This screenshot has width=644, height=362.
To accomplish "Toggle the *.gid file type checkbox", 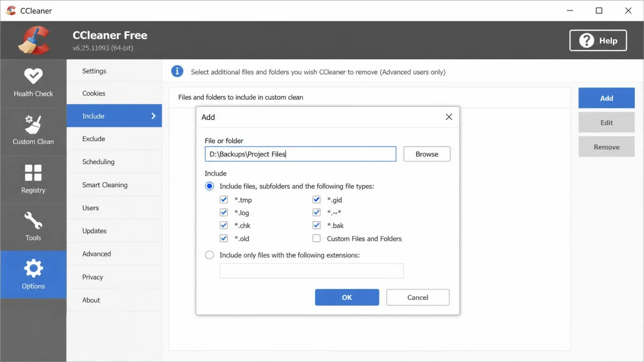I will (317, 200).
